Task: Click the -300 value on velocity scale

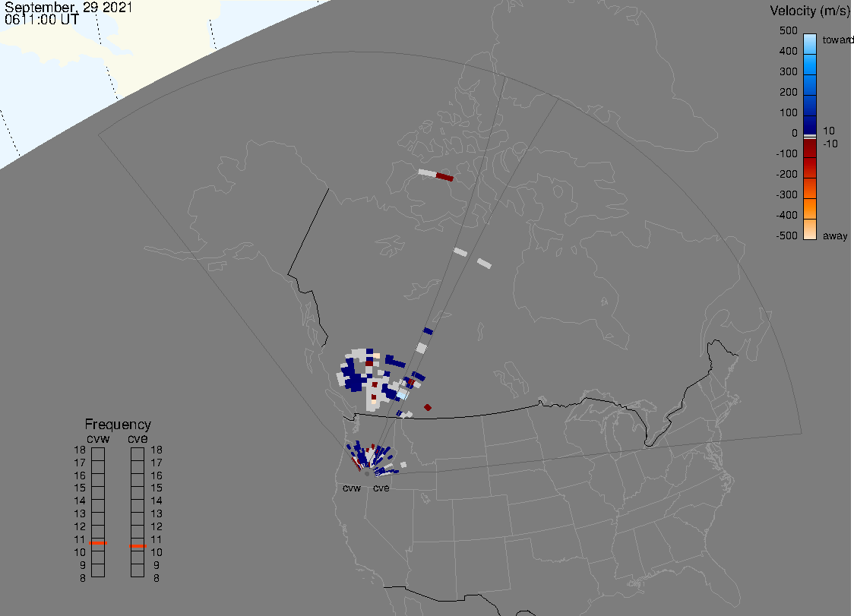Action: (786, 195)
